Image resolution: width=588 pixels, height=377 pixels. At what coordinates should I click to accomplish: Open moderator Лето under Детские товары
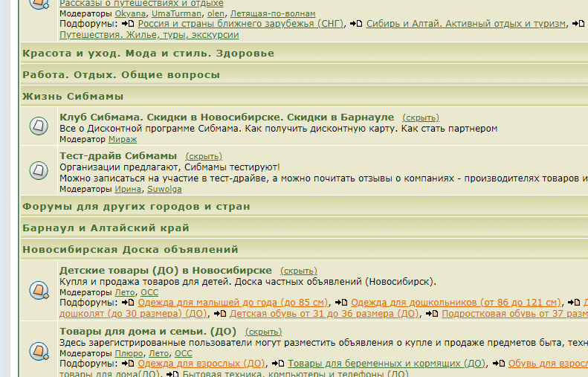(x=124, y=292)
